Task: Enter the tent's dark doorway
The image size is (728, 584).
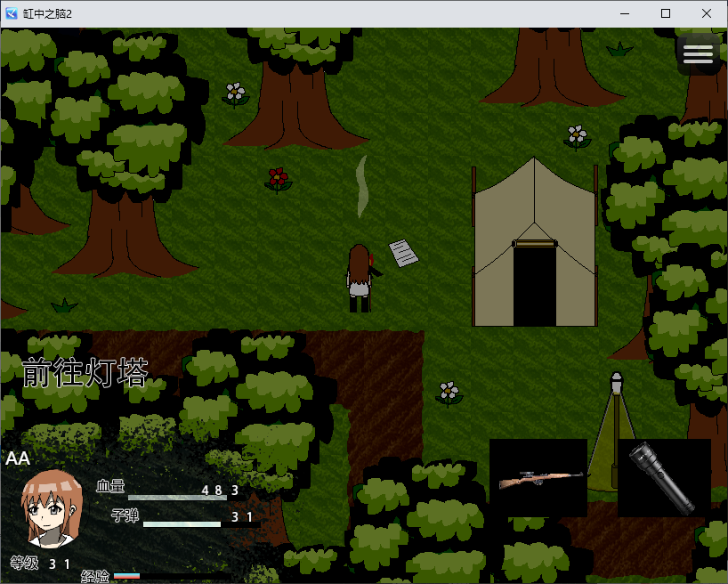Action: [x=534, y=285]
